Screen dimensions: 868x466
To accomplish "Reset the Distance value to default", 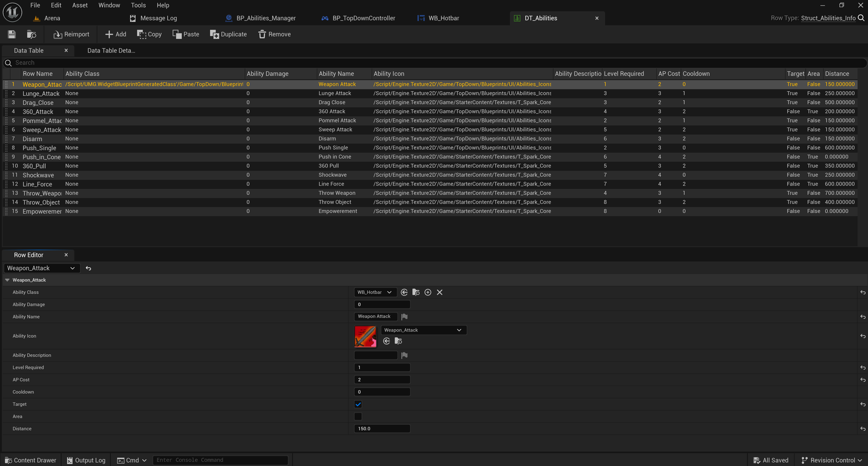I will 863,429.
